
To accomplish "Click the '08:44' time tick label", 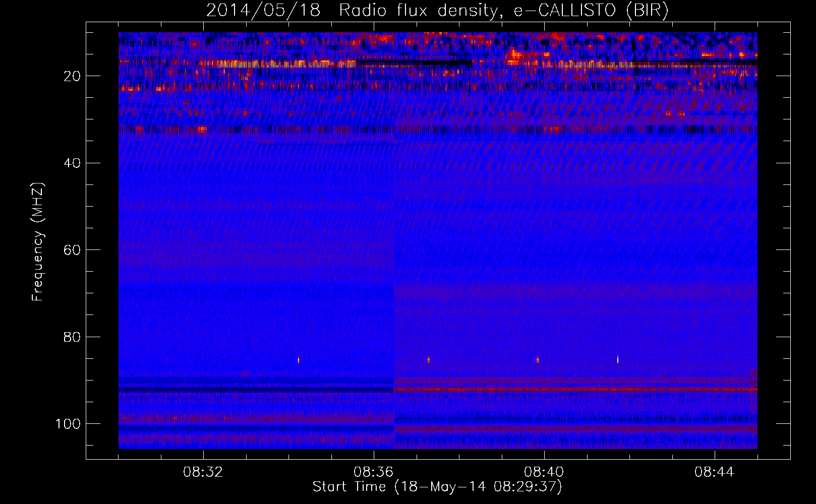I will (x=715, y=472).
